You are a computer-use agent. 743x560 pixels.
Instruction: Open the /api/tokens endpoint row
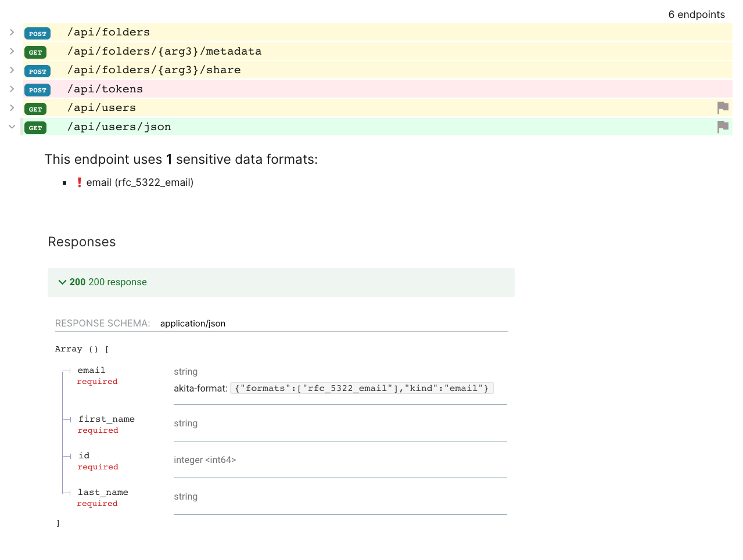coord(378,89)
